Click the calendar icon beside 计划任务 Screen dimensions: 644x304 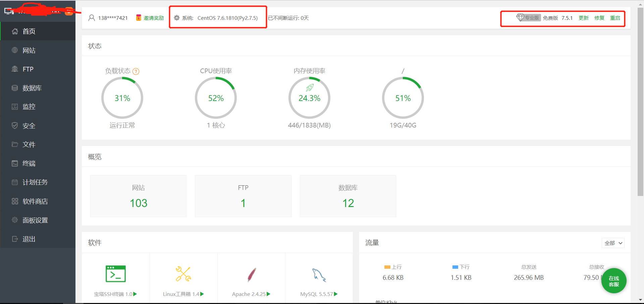coord(15,182)
